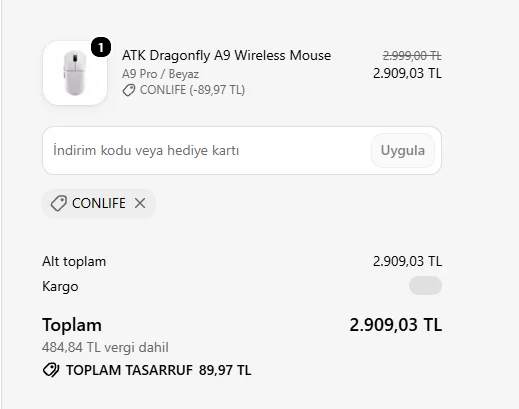Click the Uygula apply button
519x409 pixels.
(403, 150)
